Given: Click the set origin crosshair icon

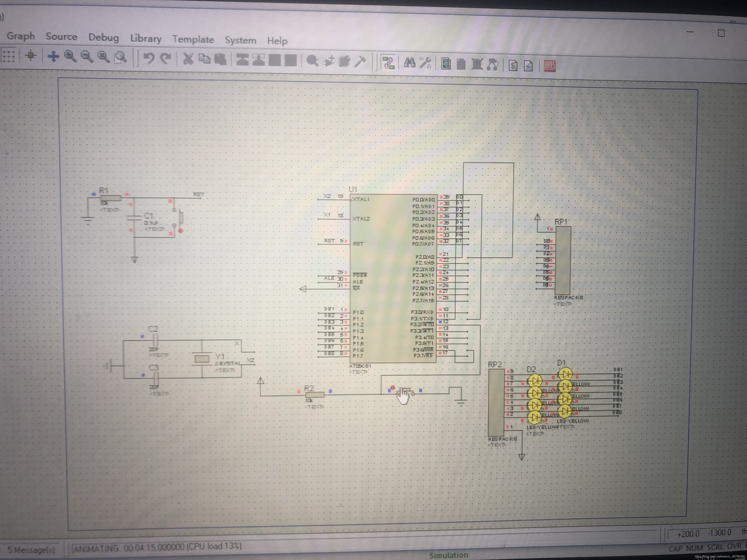Looking at the screenshot, I should [30, 56].
